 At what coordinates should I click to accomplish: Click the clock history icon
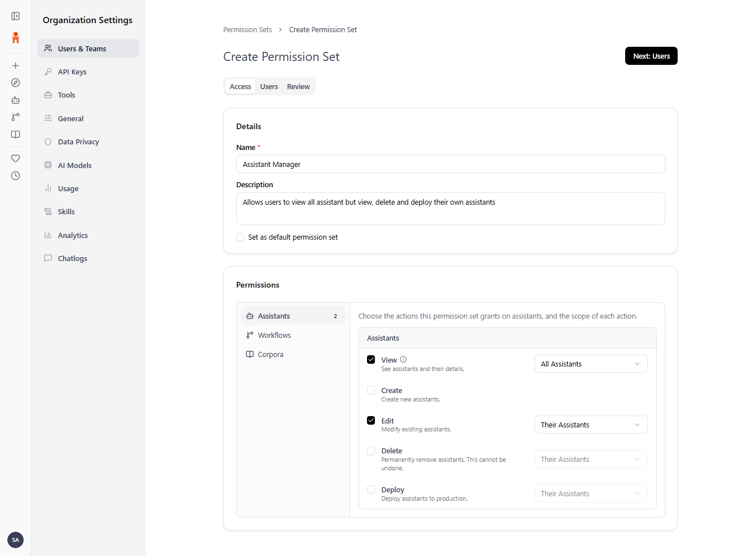(x=16, y=176)
